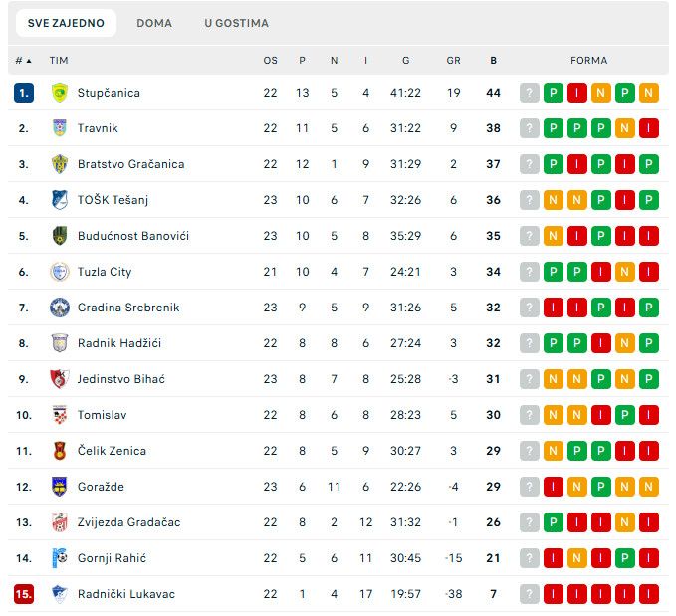The image size is (676, 616).
Task: Sort standings by the B points header
Action: click(493, 61)
